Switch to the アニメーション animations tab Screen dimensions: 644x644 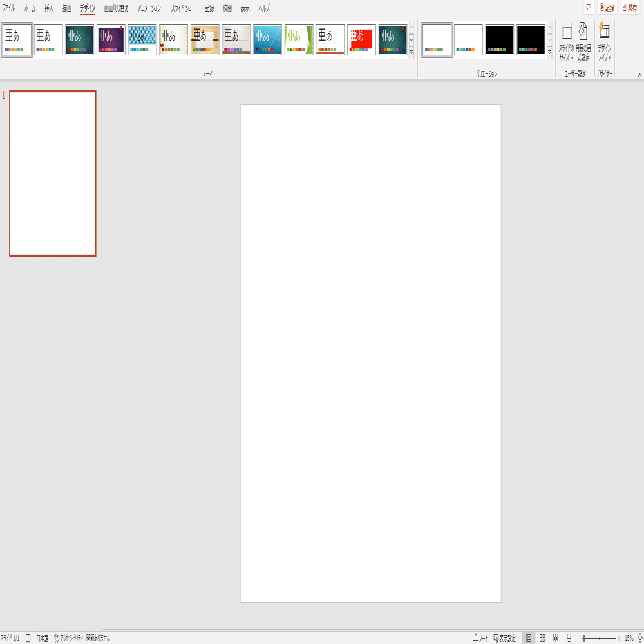pos(149,8)
